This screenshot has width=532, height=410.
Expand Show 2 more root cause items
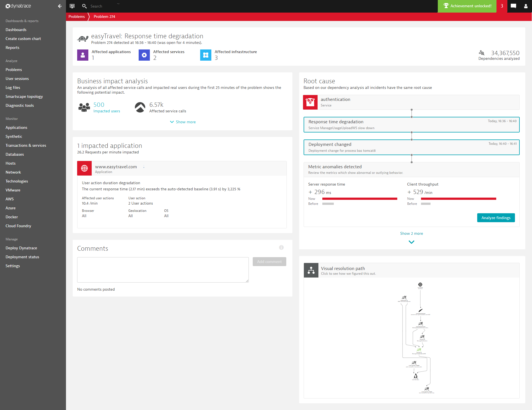tap(412, 233)
